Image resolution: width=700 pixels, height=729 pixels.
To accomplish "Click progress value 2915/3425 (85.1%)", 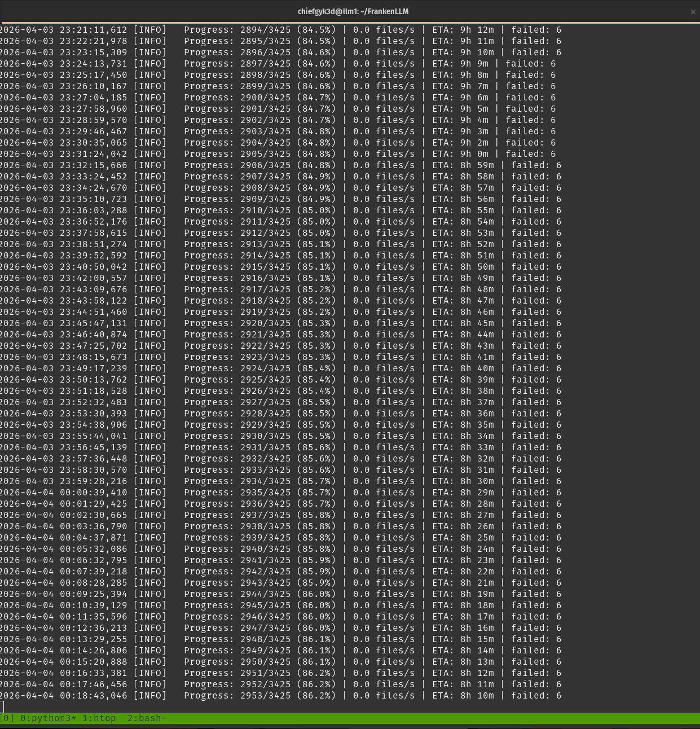I will tap(288, 267).
